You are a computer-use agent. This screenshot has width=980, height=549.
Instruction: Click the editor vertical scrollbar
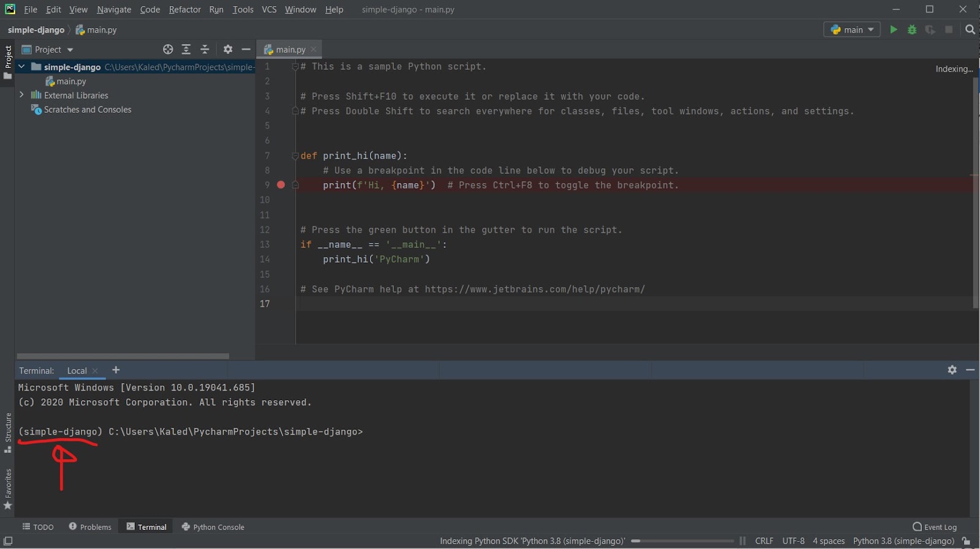[976, 193]
